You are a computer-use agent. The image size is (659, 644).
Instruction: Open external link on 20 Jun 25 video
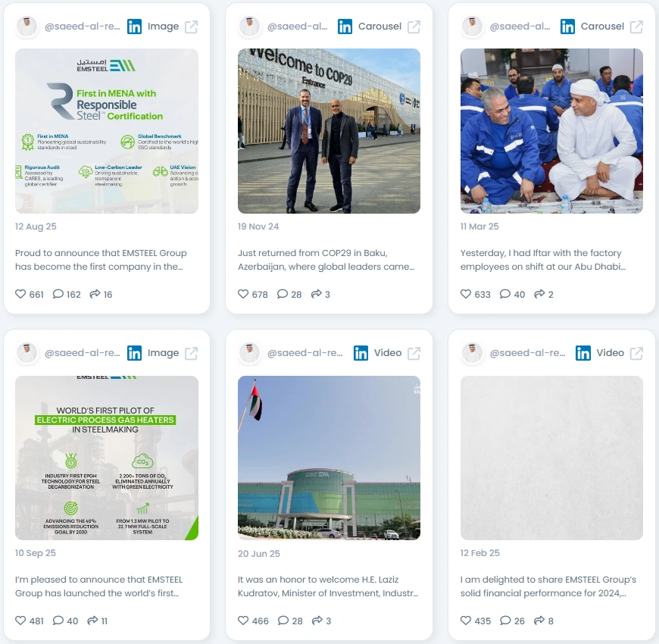[414, 353]
